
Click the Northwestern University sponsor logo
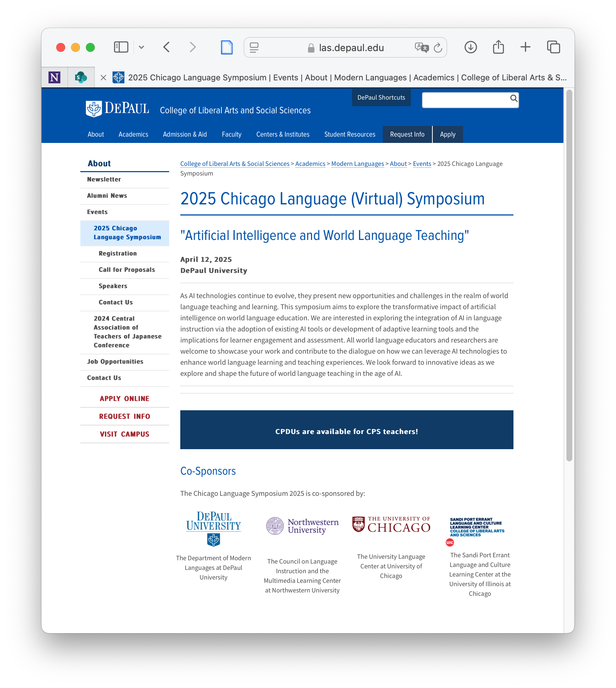[302, 526]
